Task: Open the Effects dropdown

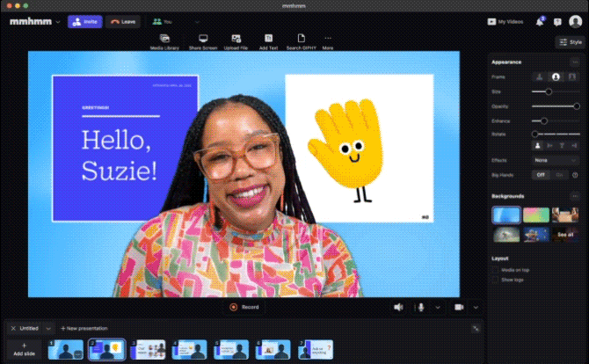Action: (x=556, y=160)
